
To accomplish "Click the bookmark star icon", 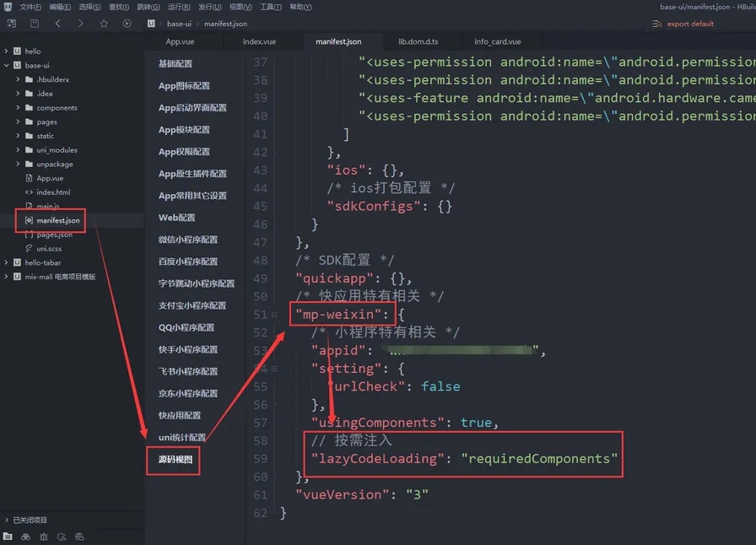I will tap(104, 24).
